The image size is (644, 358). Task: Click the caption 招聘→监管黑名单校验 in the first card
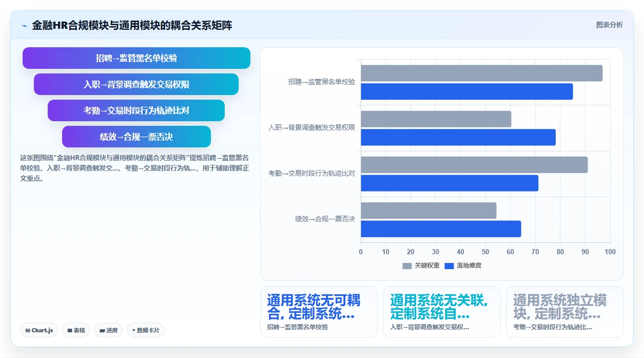click(x=298, y=327)
